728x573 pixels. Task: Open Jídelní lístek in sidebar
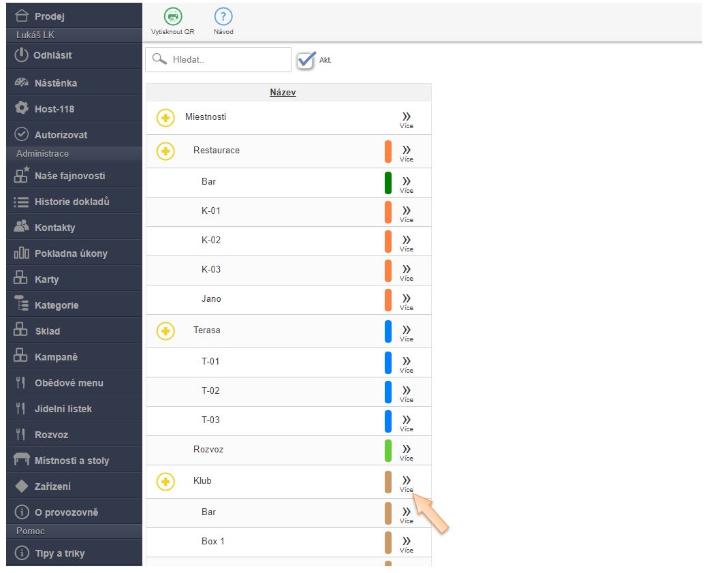pyautogui.click(x=63, y=409)
